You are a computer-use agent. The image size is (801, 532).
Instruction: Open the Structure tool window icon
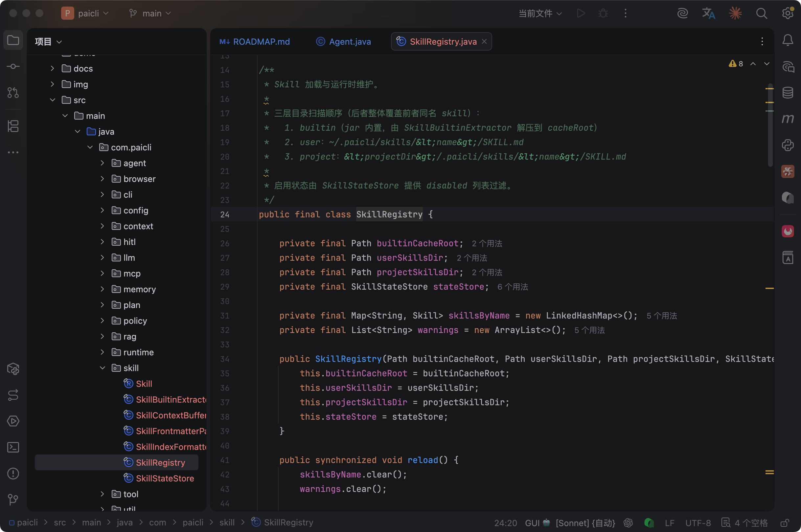[13, 126]
